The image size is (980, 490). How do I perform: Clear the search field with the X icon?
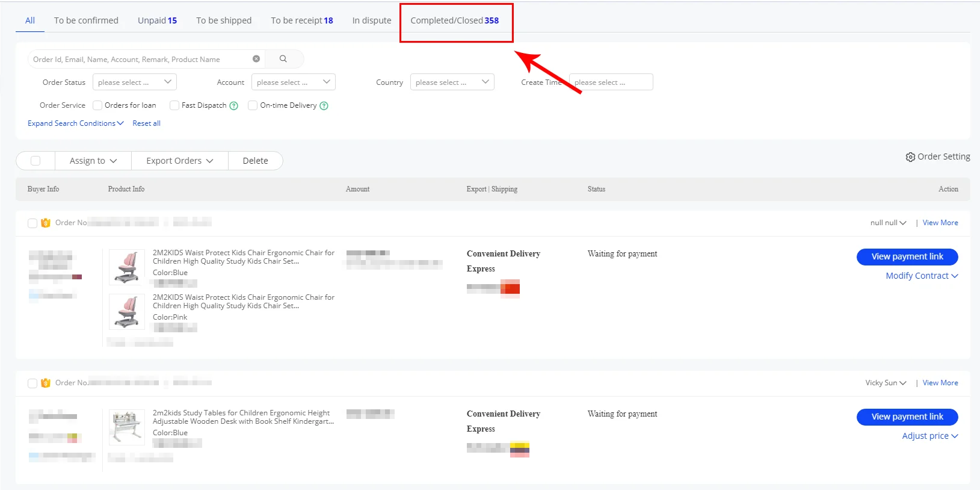tap(256, 59)
